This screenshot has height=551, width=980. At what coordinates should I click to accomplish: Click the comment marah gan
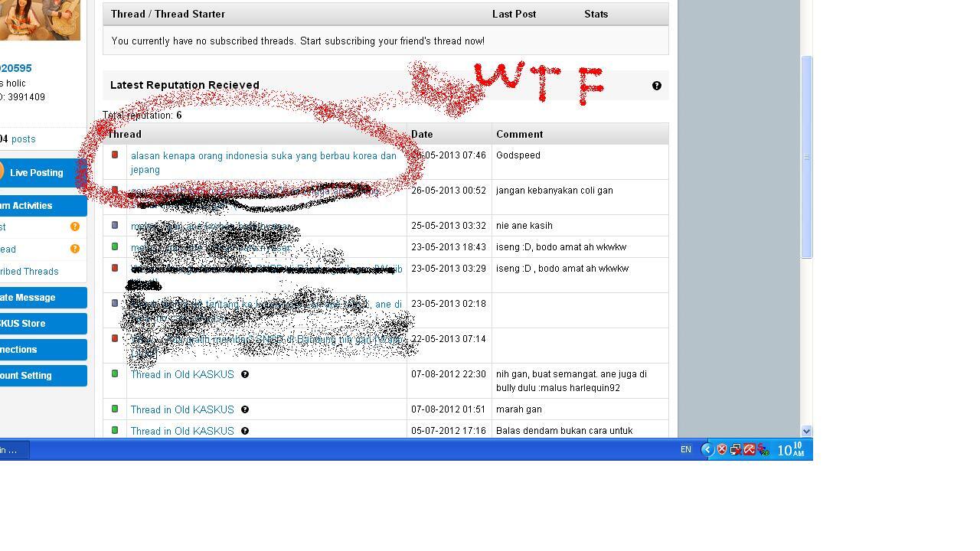[519, 409]
